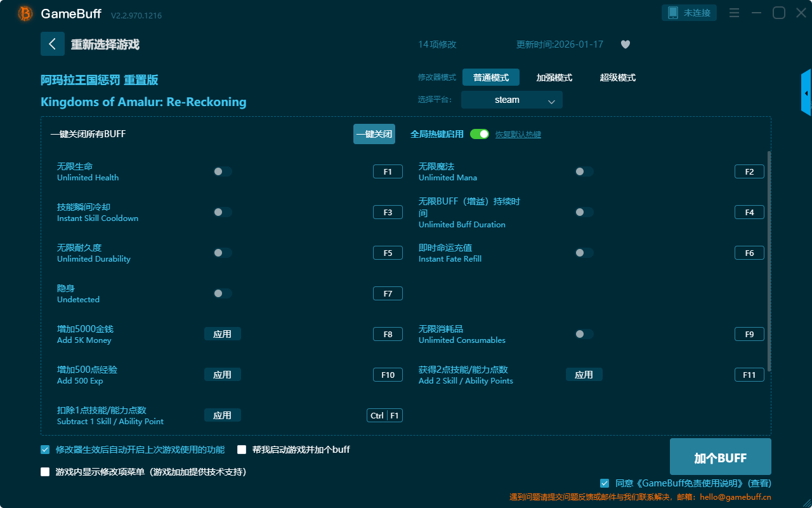The image size is (812, 508).
Task: Click the Ctrl F1 hotkey box
Action: click(384, 415)
